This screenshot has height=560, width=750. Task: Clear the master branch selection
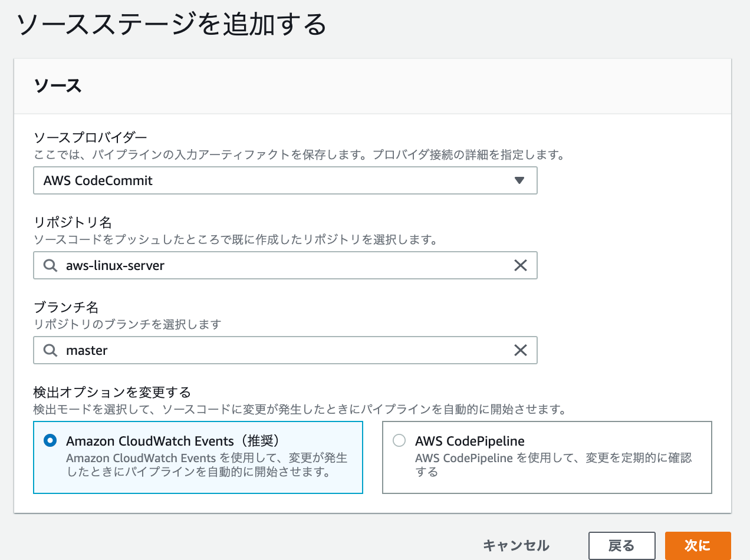tap(520, 350)
